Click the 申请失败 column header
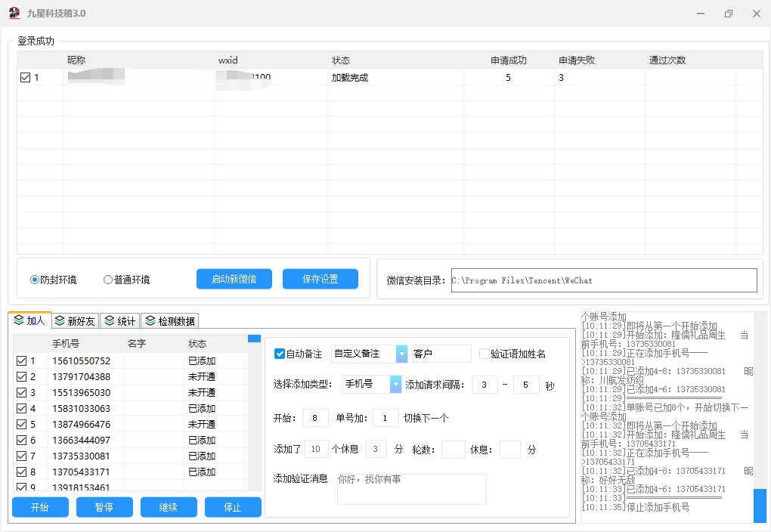This screenshot has width=771, height=532. point(576,60)
